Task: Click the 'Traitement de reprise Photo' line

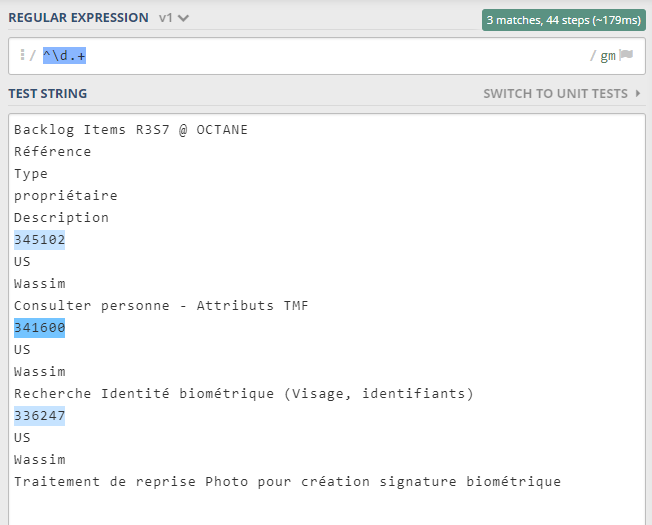Action: tap(287, 482)
